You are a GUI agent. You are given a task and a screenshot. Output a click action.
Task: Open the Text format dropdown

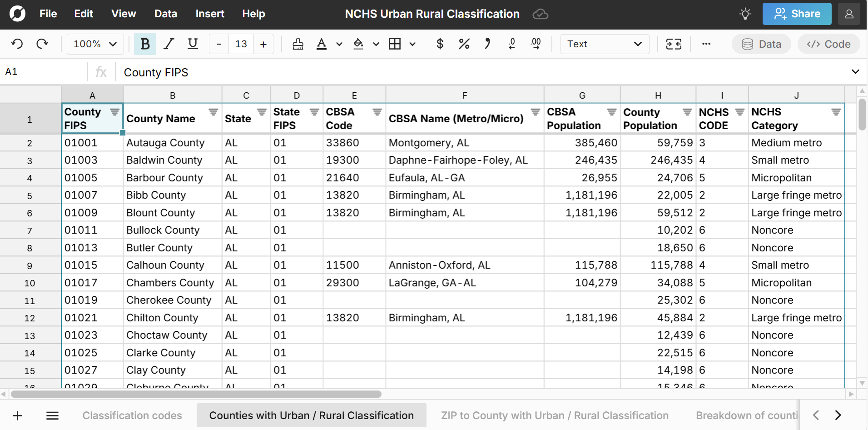(x=604, y=44)
